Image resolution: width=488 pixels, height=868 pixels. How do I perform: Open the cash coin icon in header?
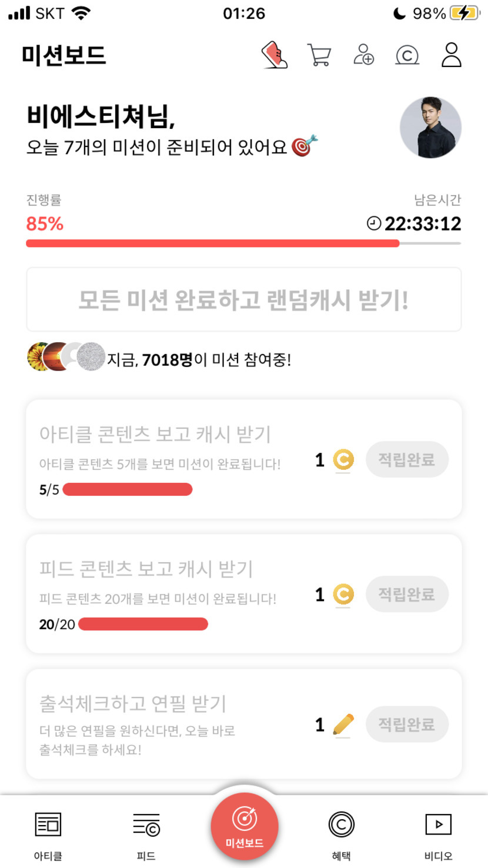(x=407, y=55)
